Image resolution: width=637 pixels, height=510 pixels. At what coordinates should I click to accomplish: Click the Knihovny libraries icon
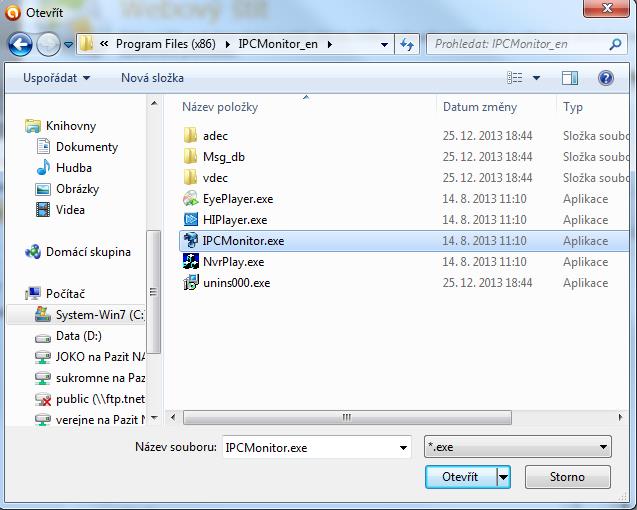32,126
